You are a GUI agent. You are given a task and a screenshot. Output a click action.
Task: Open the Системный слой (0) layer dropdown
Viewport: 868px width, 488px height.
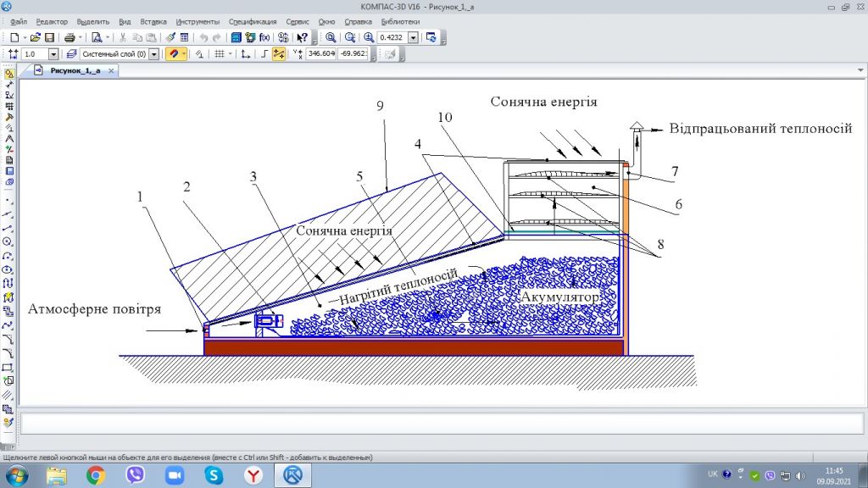point(154,53)
